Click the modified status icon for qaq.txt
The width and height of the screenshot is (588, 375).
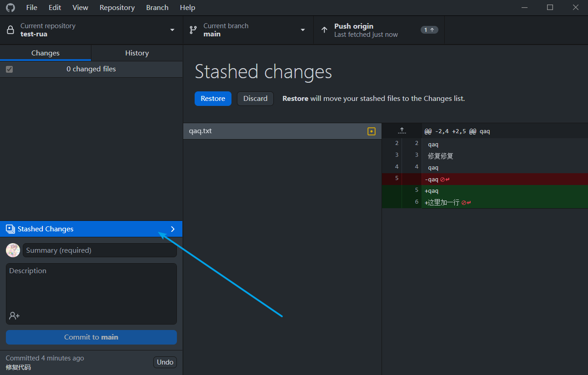pos(372,131)
